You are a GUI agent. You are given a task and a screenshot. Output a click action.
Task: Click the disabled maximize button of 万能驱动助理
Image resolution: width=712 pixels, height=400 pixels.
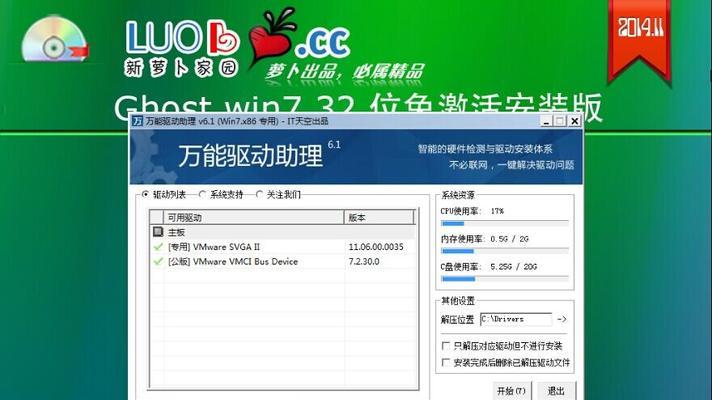(x=560, y=121)
